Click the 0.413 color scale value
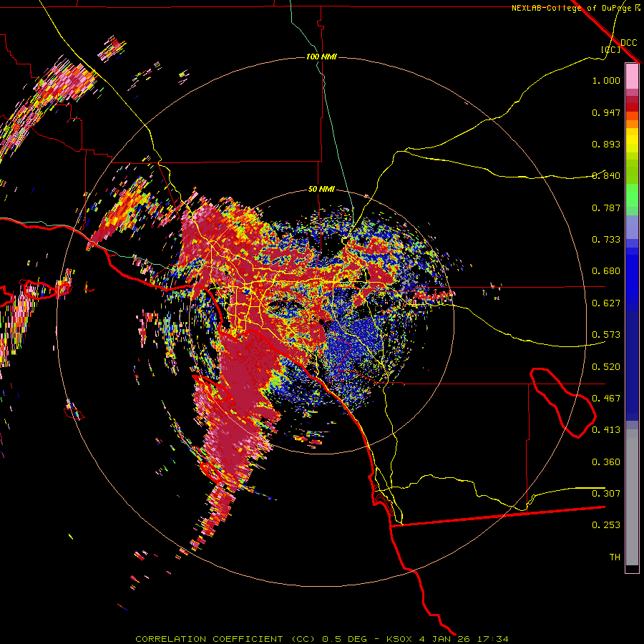 pos(606,430)
